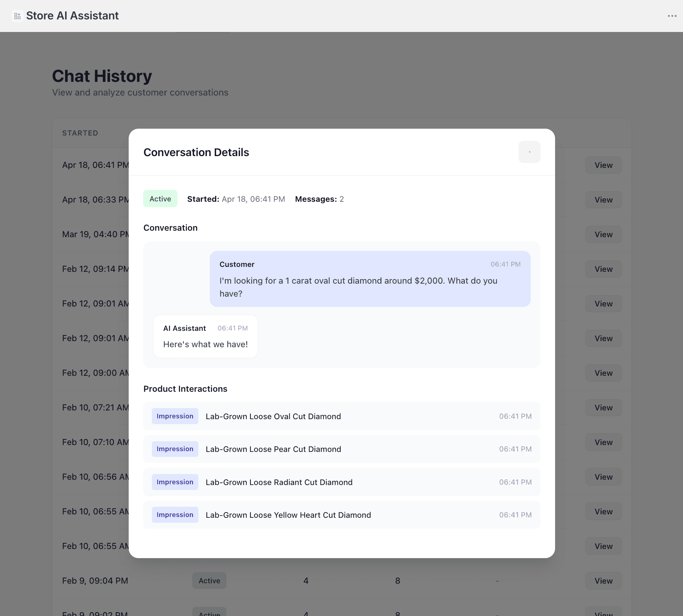Click the Messages count in conversation details

(x=320, y=199)
